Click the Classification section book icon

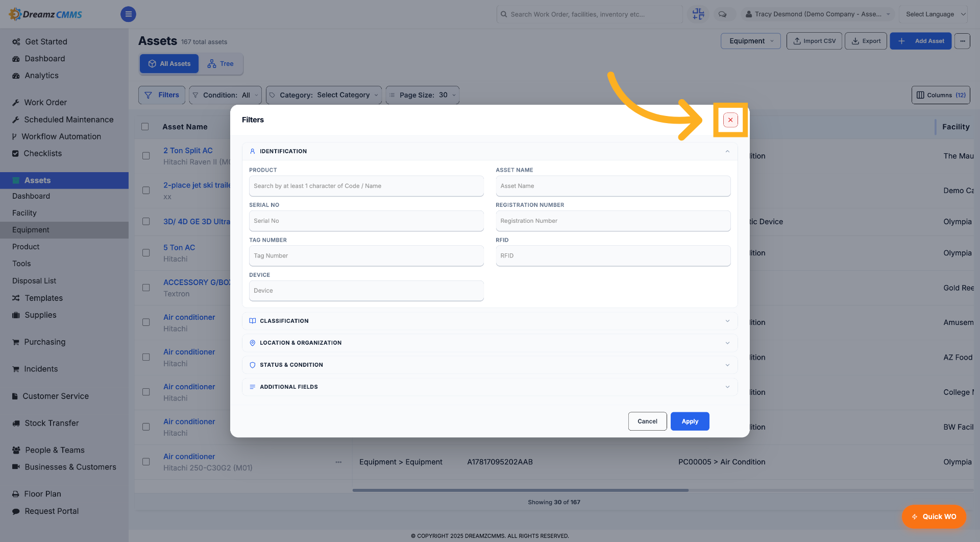(252, 321)
